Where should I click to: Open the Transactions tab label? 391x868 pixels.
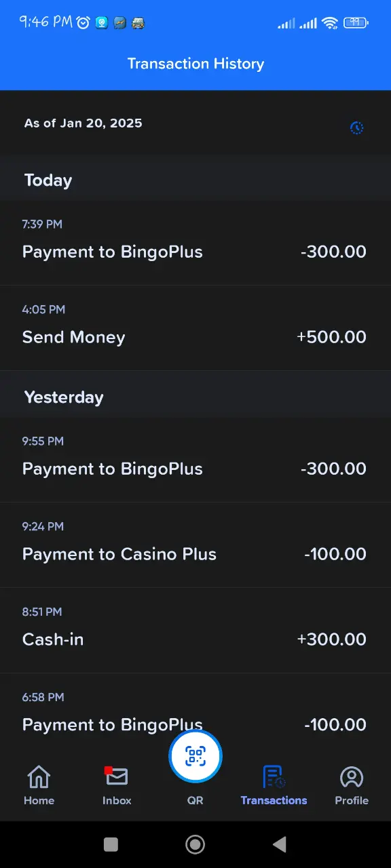point(274,800)
